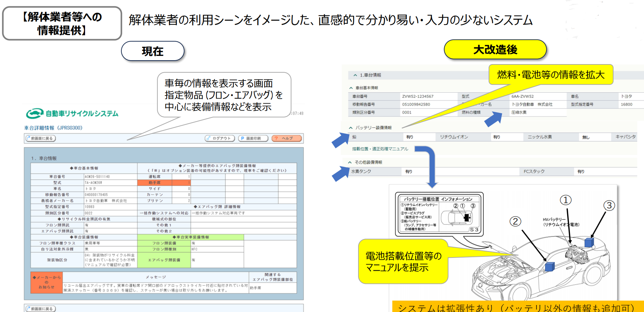The image size is (644, 312).
Task: Click the blue arrow pointing to 圧縮水素
Action: [x=493, y=119]
